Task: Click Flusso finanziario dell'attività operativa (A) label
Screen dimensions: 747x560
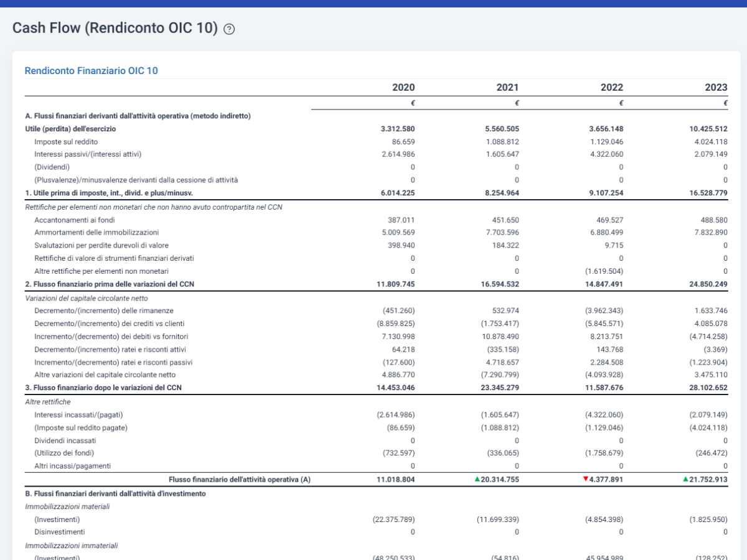Action: (240, 479)
